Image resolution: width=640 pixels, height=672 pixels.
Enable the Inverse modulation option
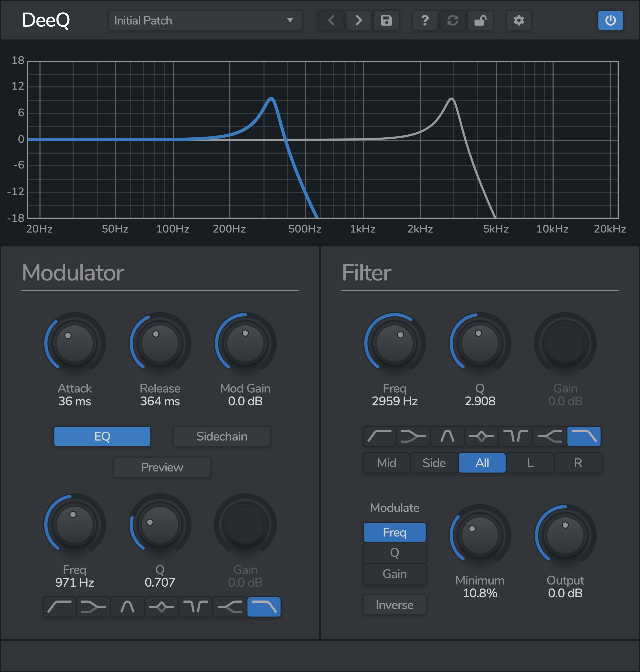(x=394, y=605)
